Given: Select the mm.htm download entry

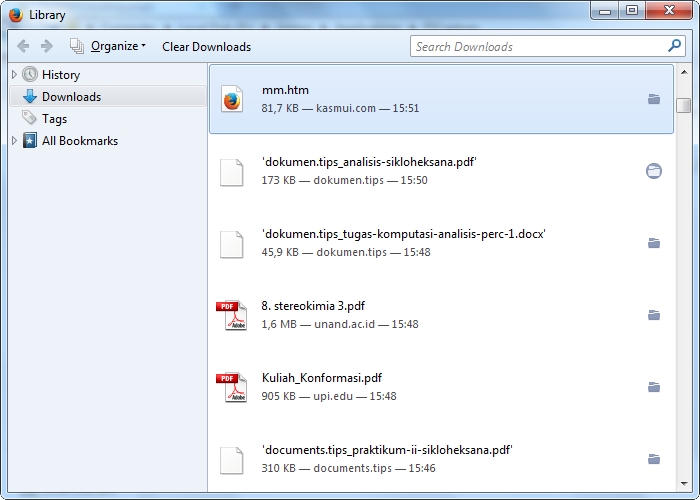Looking at the screenshot, I should point(440,99).
